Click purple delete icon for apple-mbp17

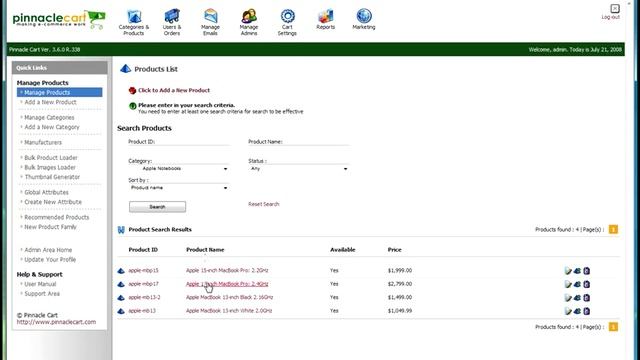point(587,284)
